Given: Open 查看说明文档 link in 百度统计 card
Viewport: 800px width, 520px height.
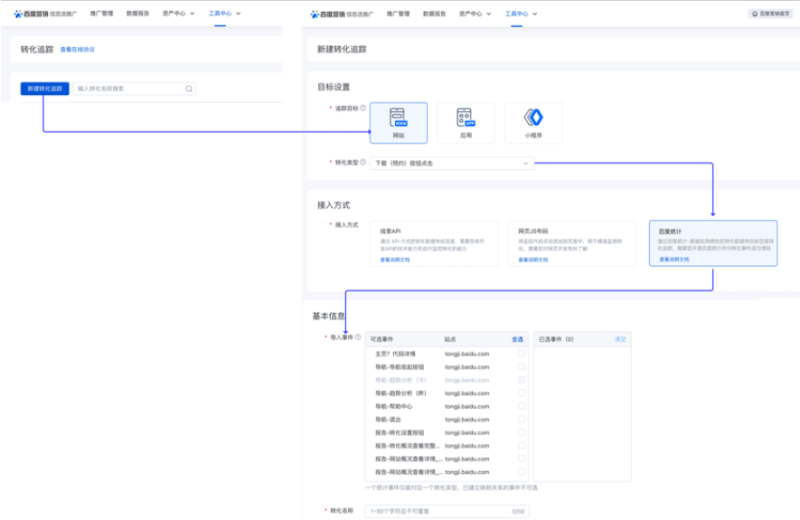Looking at the screenshot, I should pos(674,259).
